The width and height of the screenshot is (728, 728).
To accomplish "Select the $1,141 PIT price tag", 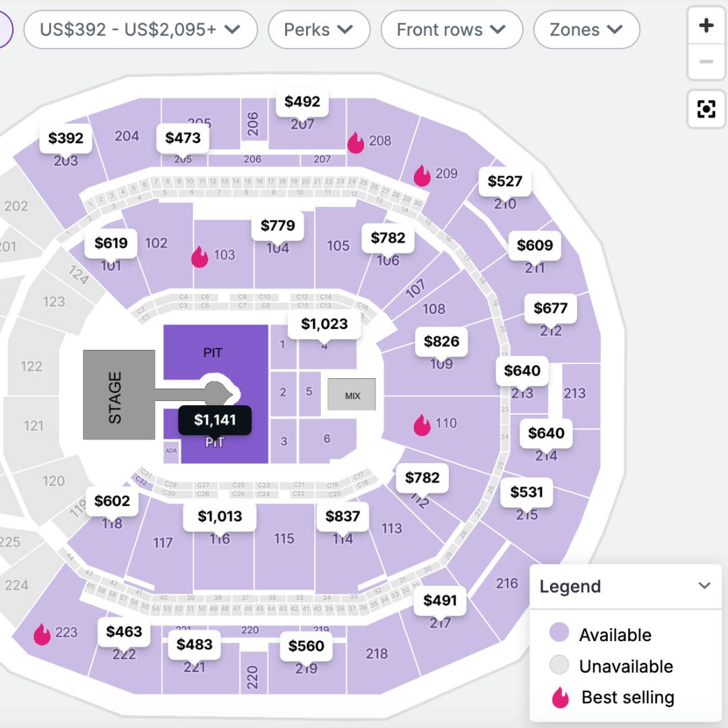I will point(215,420).
